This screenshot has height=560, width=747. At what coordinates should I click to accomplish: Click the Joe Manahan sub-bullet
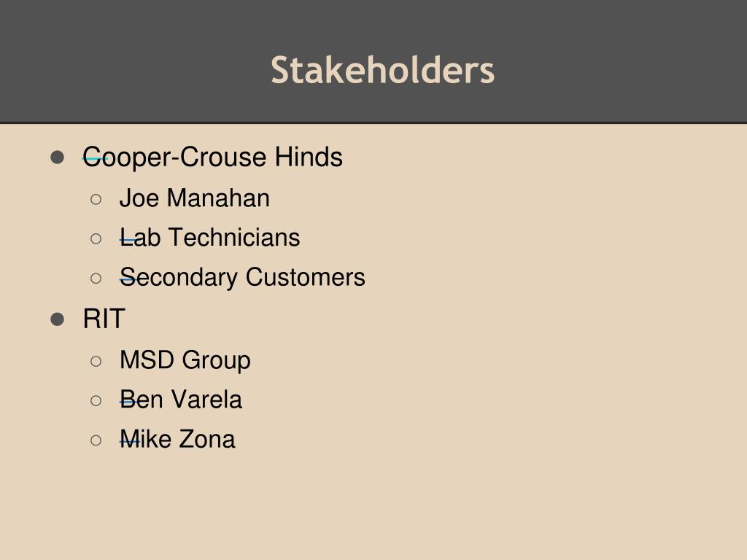tap(194, 198)
